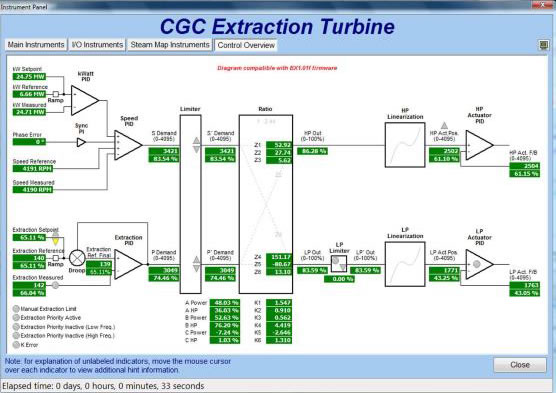Click the LP Act. F/B value 1763
Image resolution: width=556 pixels, height=393 pixels.
[525, 285]
